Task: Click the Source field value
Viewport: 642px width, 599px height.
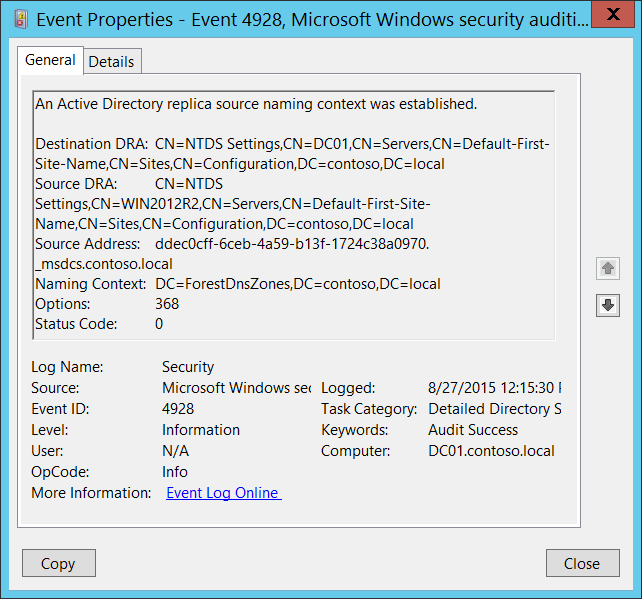Action: point(236,388)
